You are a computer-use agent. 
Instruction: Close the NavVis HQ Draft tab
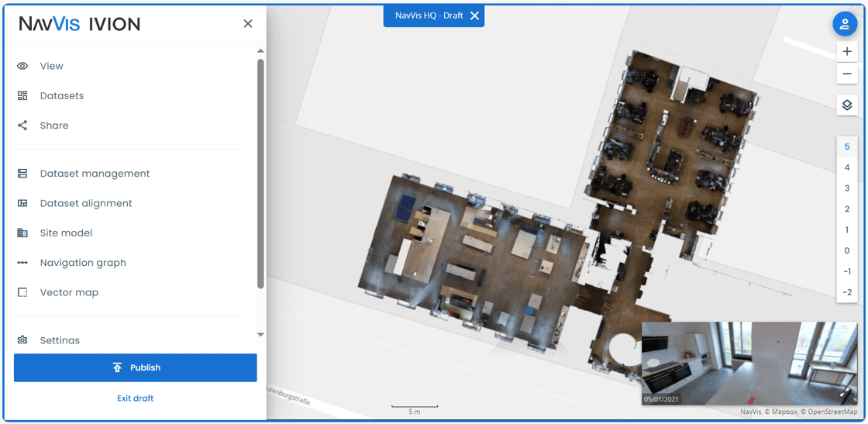[474, 16]
